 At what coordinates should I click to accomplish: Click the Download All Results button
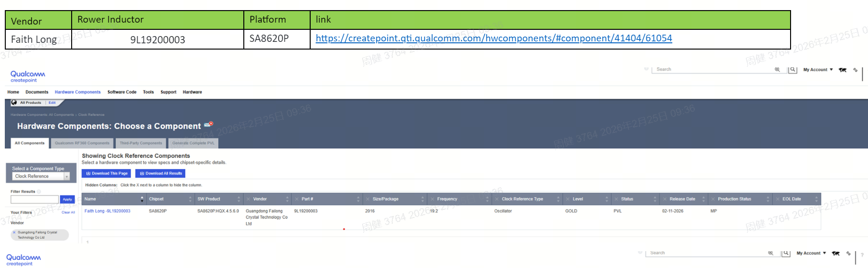pos(161,173)
